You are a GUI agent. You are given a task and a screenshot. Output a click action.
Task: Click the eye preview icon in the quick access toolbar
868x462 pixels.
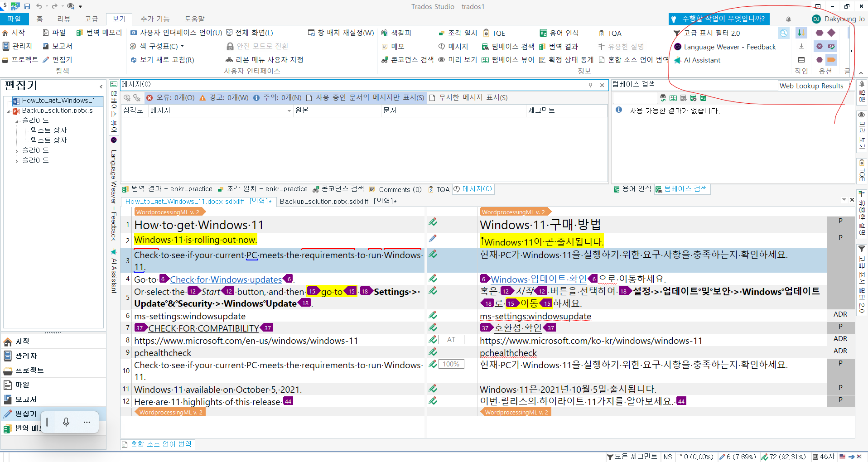coord(70,6)
